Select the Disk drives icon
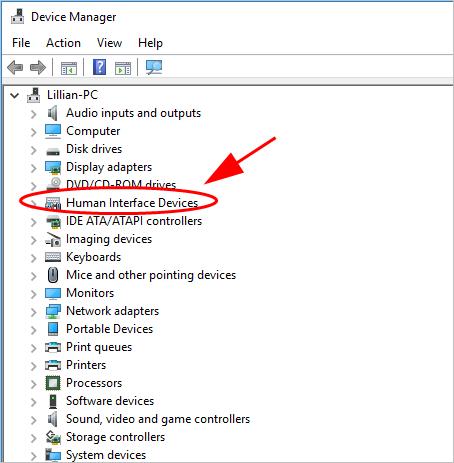 [x=53, y=152]
